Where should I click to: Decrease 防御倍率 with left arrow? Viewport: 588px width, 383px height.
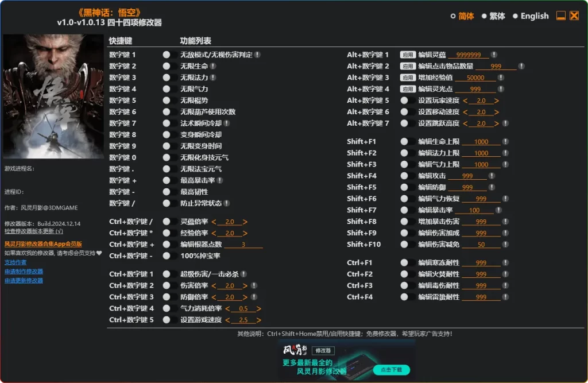(x=214, y=297)
